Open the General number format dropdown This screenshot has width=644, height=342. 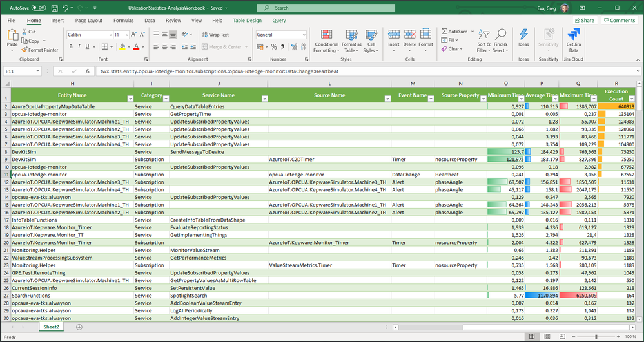coord(304,35)
